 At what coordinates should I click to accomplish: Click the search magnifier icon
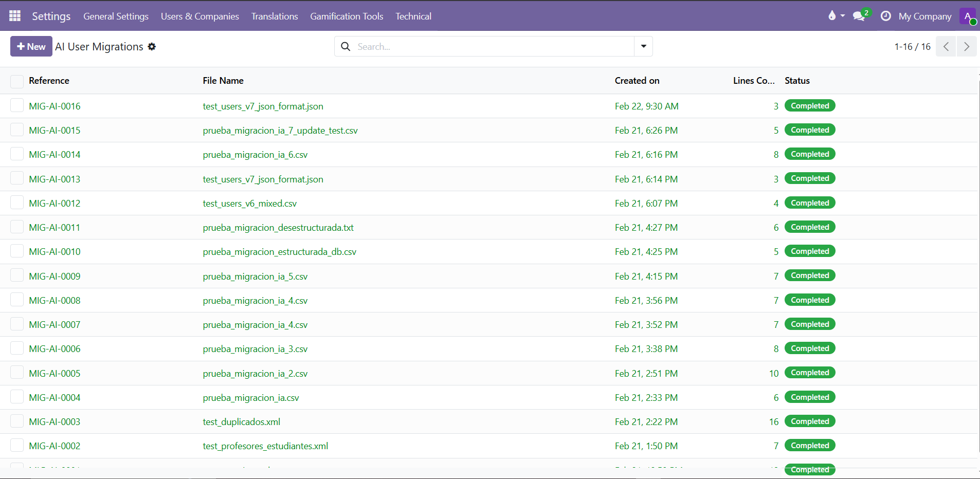point(346,47)
